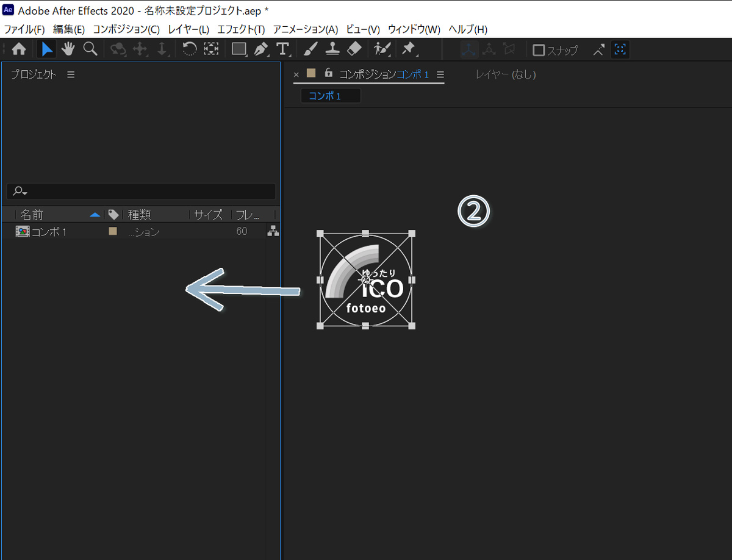The image size is (732, 560).
Task: Open the ファイル(F) menu
Action: pos(24,29)
